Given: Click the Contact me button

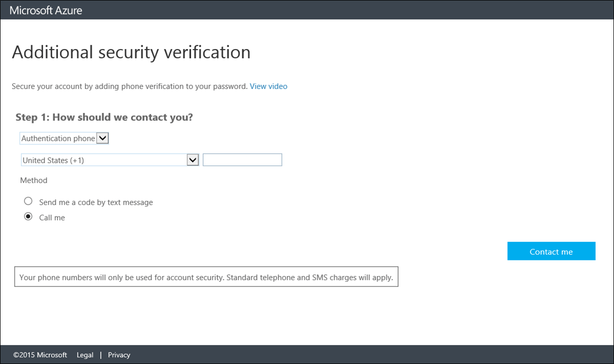Looking at the screenshot, I should [551, 251].
